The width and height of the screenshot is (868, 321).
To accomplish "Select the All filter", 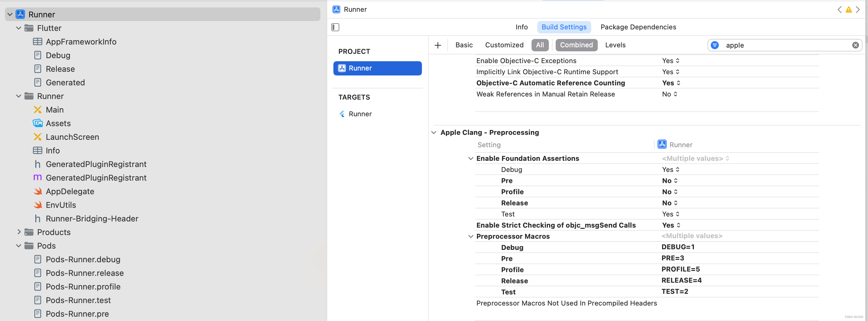I will point(540,45).
